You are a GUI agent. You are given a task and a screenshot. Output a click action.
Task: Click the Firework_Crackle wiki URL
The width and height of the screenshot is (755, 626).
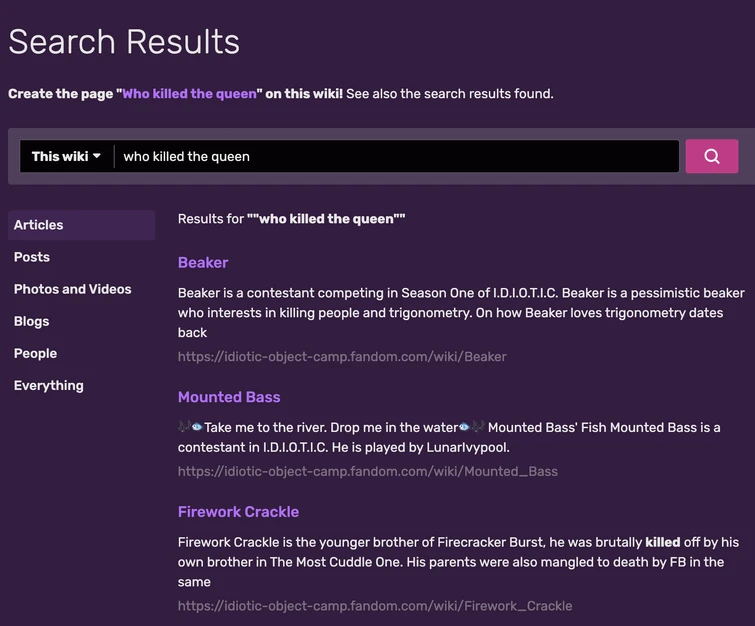point(375,606)
